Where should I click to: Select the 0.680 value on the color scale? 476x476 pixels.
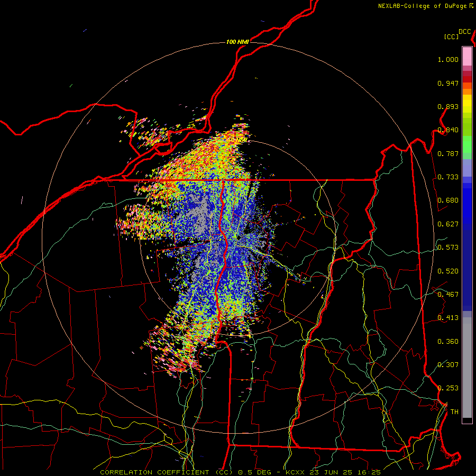448,200
